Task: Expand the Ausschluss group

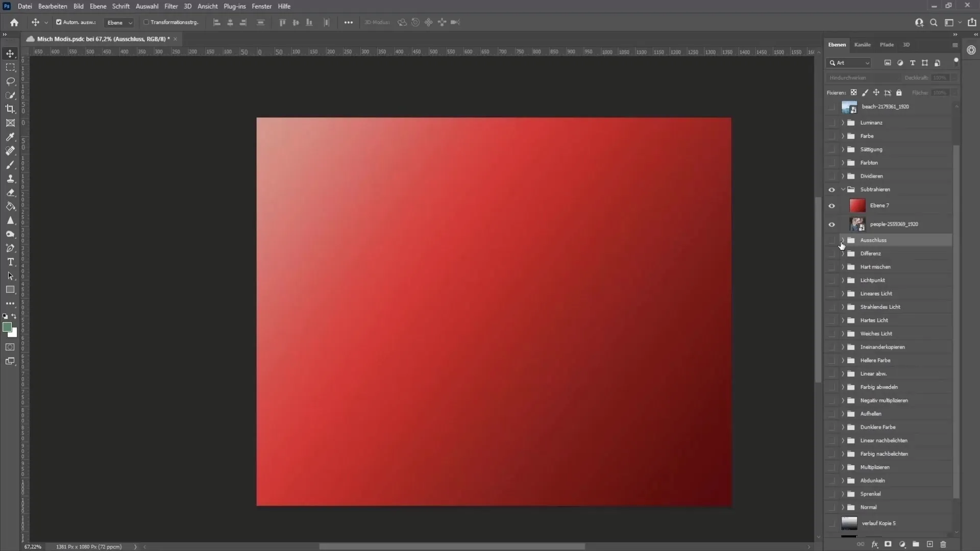Action: [x=843, y=240]
